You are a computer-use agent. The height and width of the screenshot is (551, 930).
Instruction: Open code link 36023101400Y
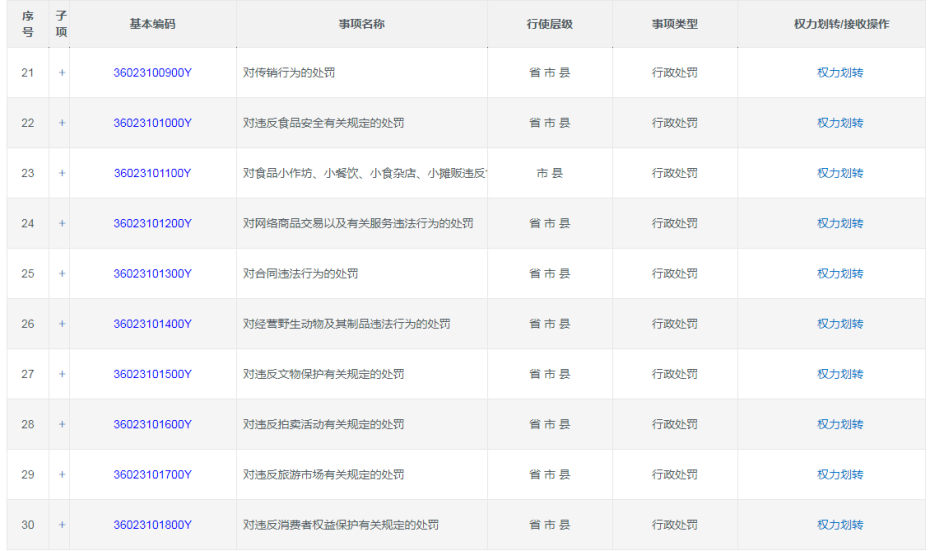(x=152, y=324)
